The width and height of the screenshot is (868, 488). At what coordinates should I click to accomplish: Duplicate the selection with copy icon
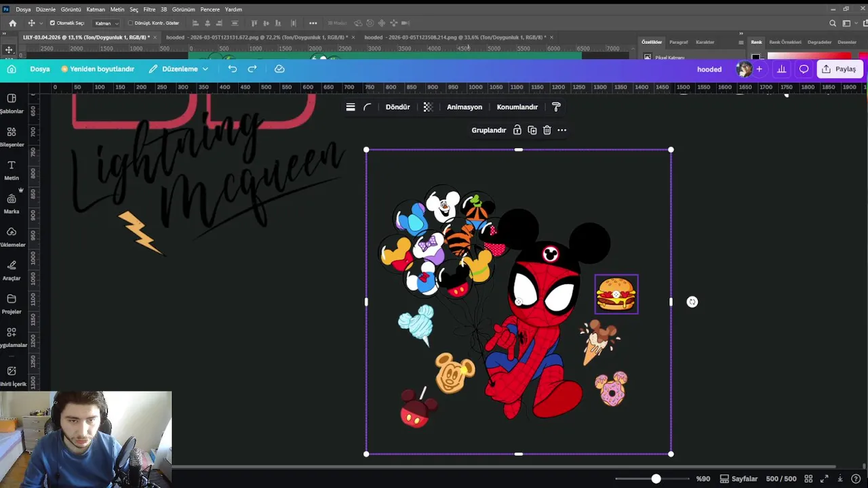pos(532,130)
